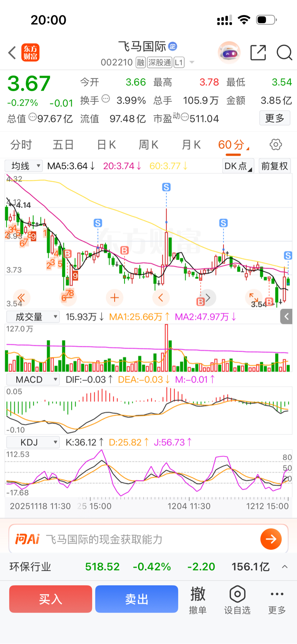Tap the info icon next to 市盈动

tap(185, 117)
